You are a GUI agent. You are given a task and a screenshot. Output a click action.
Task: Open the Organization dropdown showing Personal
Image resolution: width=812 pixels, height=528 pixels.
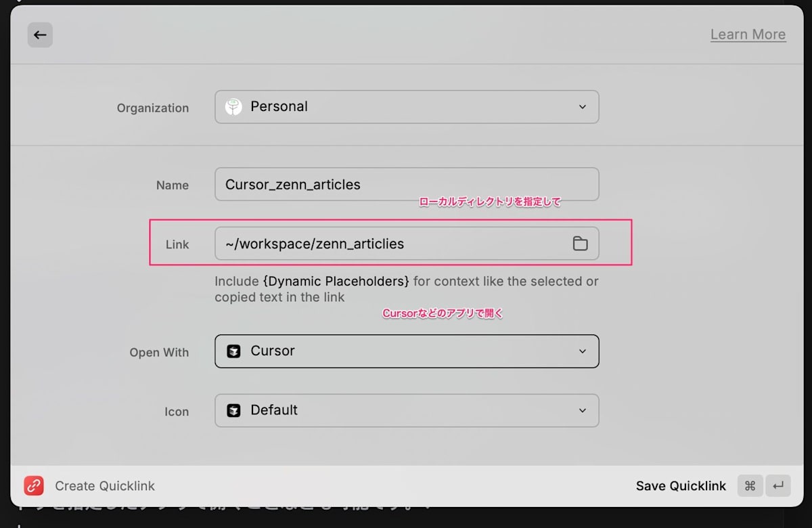click(x=407, y=107)
